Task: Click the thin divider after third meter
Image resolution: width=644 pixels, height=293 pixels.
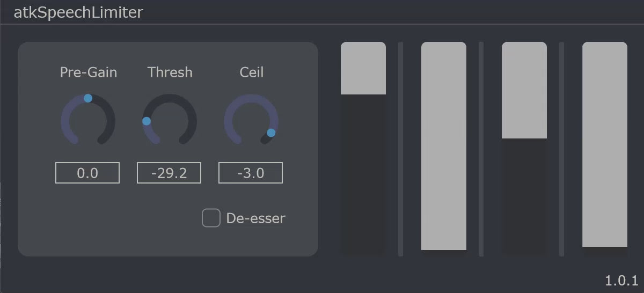Action: (x=562, y=149)
